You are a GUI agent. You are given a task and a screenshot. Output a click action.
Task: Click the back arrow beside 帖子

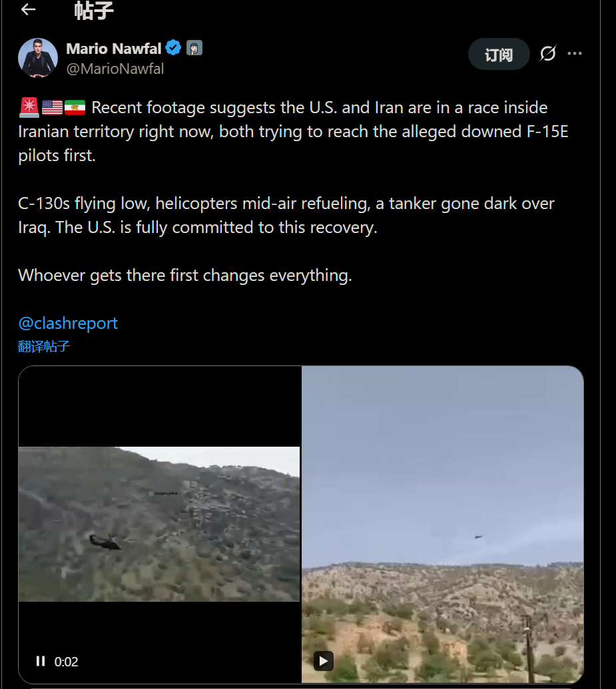click(28, 9)
